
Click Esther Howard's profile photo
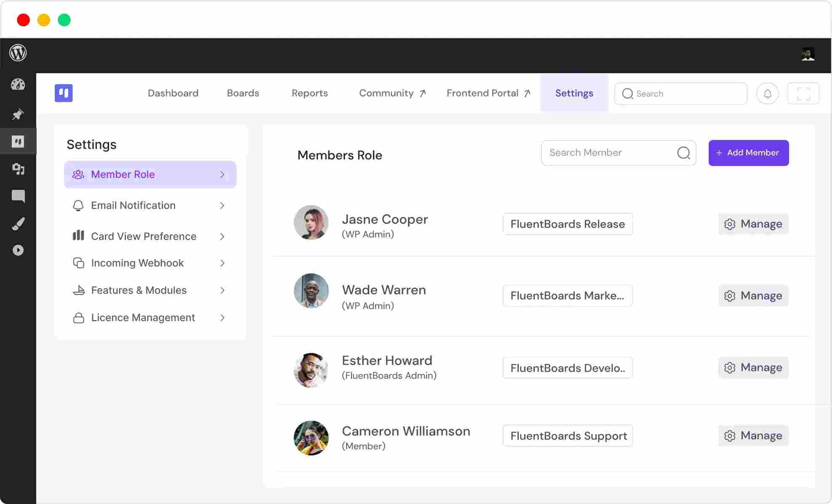point(311,370)
